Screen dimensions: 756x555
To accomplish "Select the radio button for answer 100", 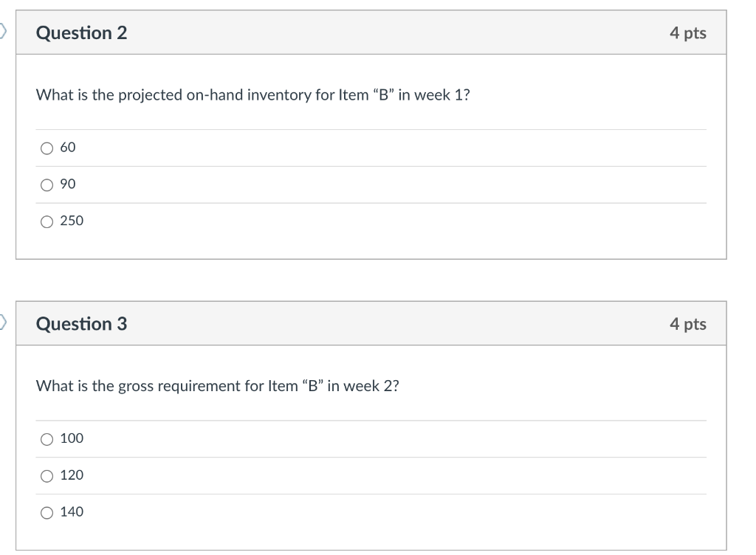I will [47, 438].
